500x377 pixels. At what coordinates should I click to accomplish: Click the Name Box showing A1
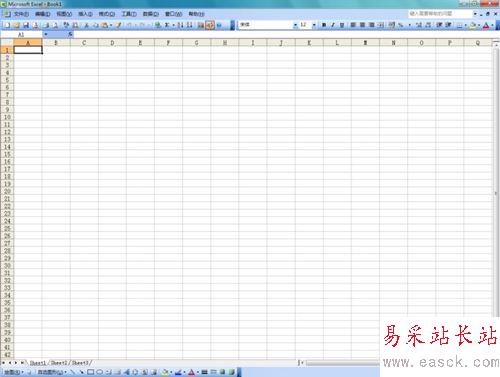click(x=21, y=34)
